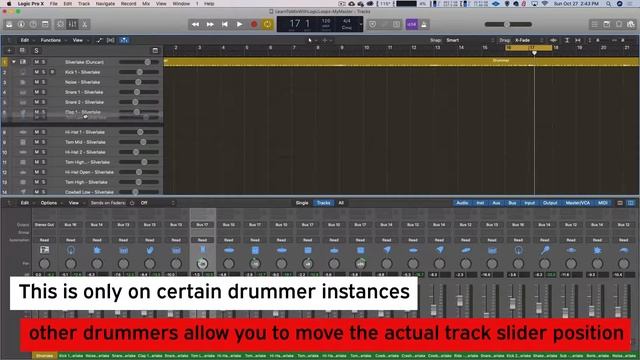
Task: Toggle Output channel filter button
Action: tap(550, 203)
